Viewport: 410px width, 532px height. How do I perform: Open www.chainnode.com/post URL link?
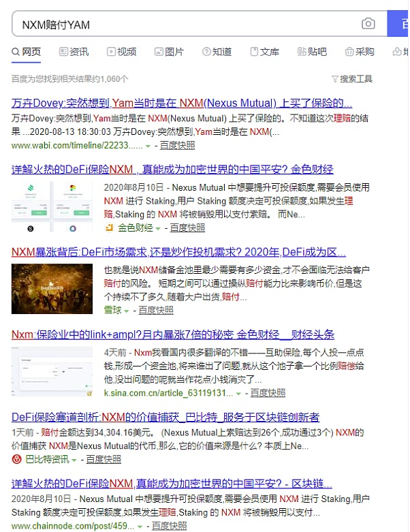pyautogui.click(x=73, y=526)
